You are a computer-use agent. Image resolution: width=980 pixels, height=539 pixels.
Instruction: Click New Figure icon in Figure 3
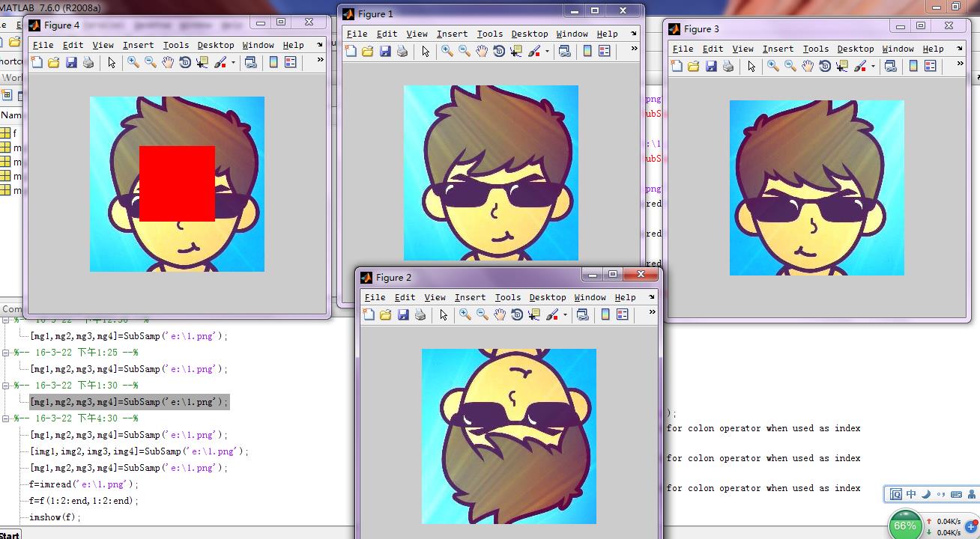pos(677,66)
